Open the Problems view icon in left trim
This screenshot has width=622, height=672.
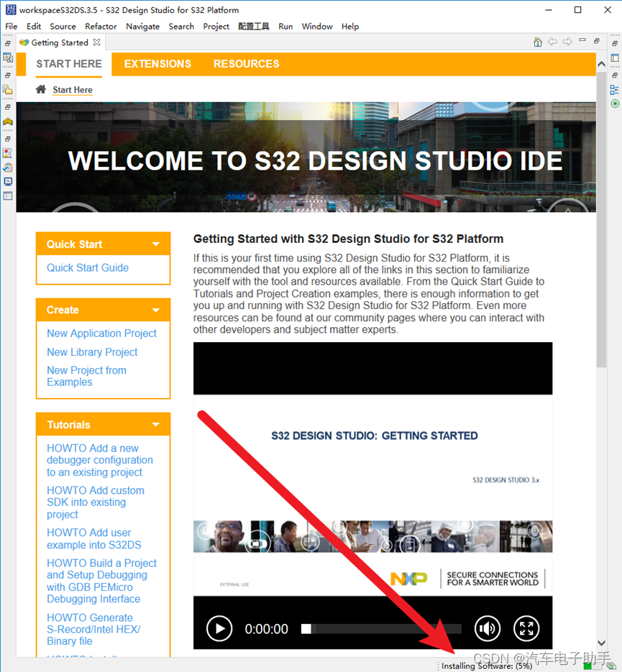[x=8, y=153]
